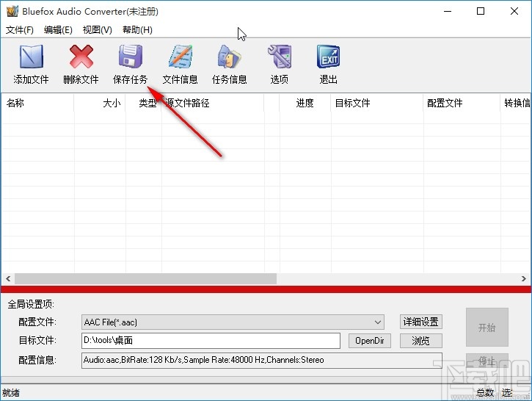The image size is (532, 401).
Task: Click the 保存任务 floppy disk icon
Action: click(x=131, y=57)
